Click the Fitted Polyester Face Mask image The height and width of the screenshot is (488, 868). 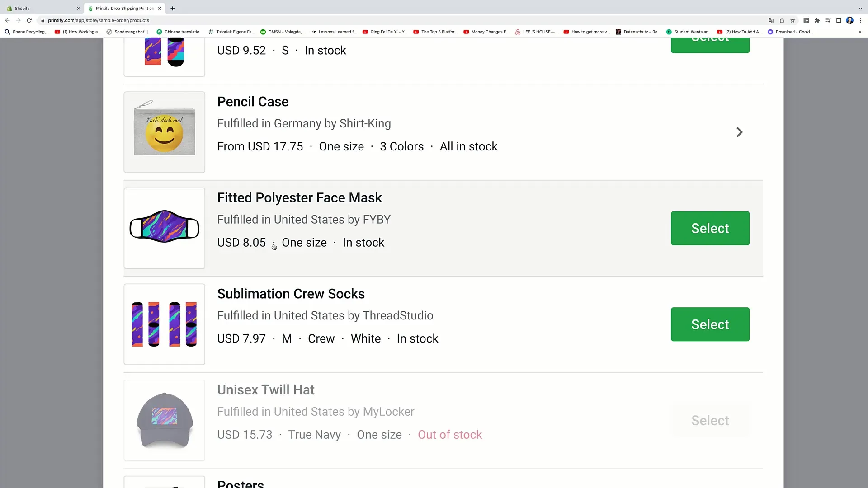point(164,228)
